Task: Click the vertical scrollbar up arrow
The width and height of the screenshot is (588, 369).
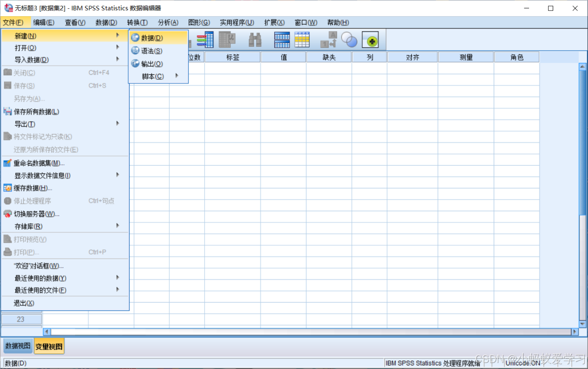Action: 583,67
